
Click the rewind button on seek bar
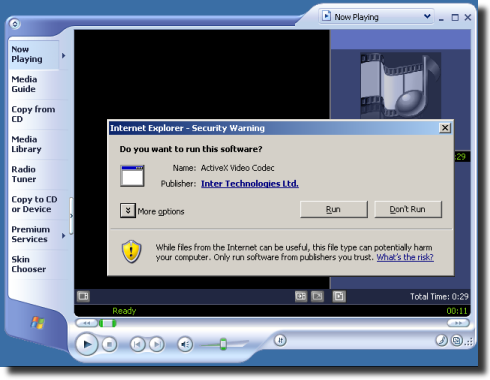point(86,323)
